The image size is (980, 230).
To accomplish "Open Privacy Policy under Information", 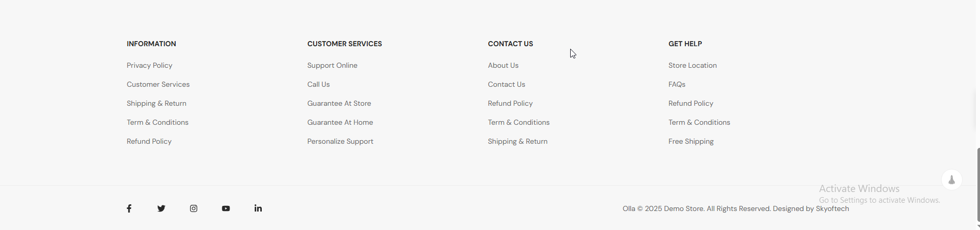I will 149,65.
